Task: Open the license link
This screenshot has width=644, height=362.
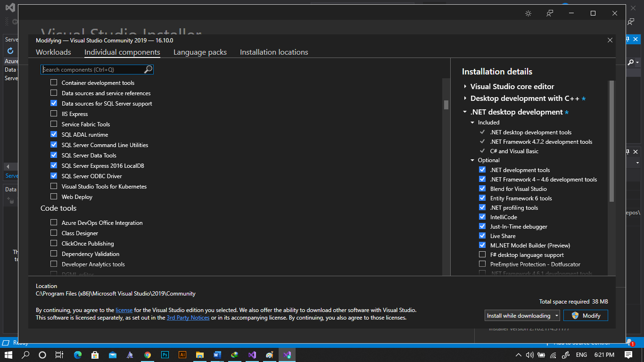Action: click(x=124, y=310)
